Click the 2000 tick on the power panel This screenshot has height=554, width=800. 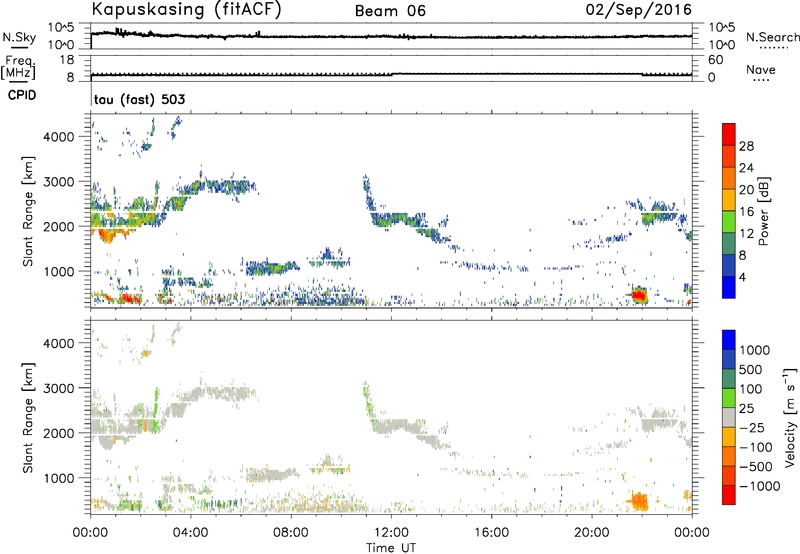[x=59, y=226]
